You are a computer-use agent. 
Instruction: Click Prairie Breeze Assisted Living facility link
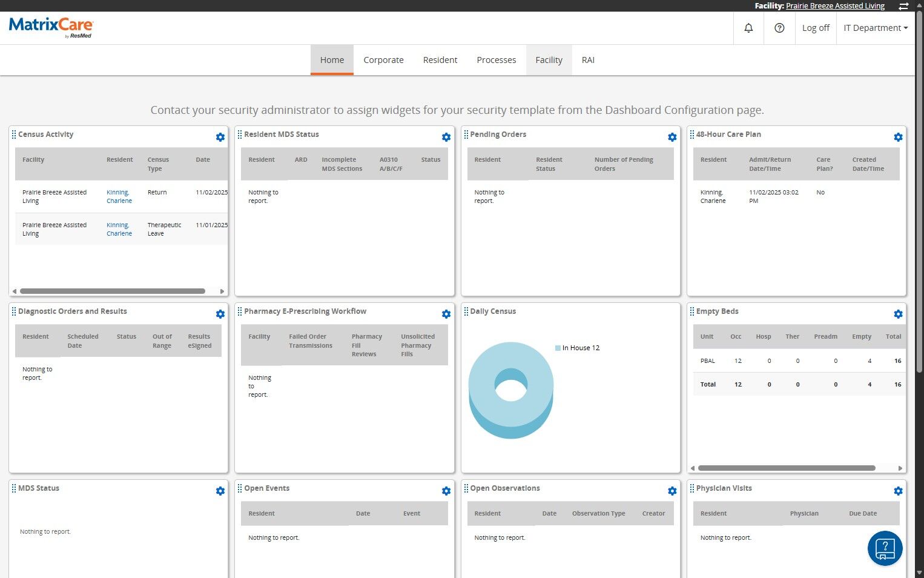pyautogui.click(x=835, y=6)
